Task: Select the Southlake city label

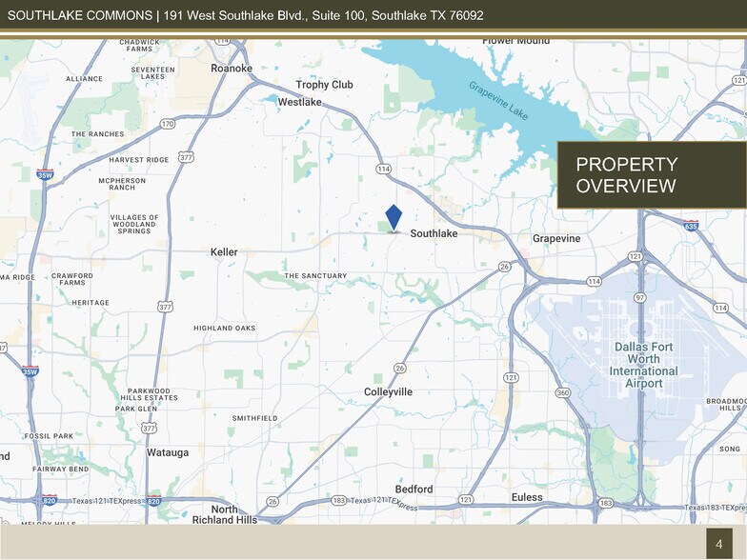Action: pos(434,233)
